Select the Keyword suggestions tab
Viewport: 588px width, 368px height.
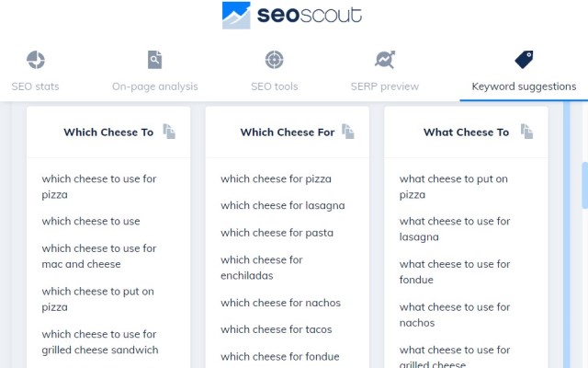[524, 86]
